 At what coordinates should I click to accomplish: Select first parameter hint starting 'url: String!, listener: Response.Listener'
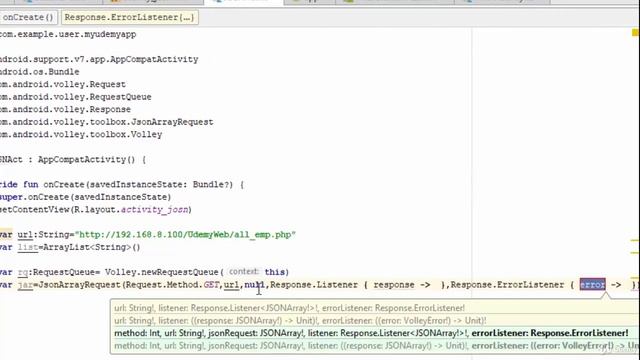pos(289,308)
